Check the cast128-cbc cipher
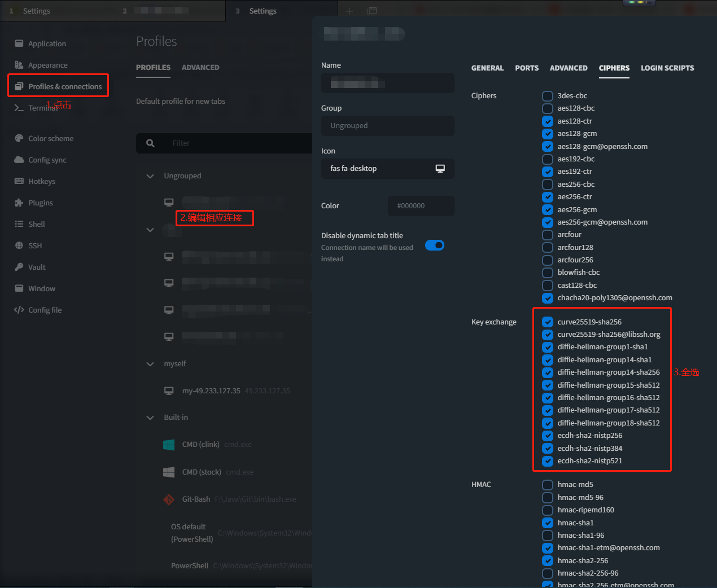The width and height of the screenshot is (717, 588). click(x=548, y=286)
